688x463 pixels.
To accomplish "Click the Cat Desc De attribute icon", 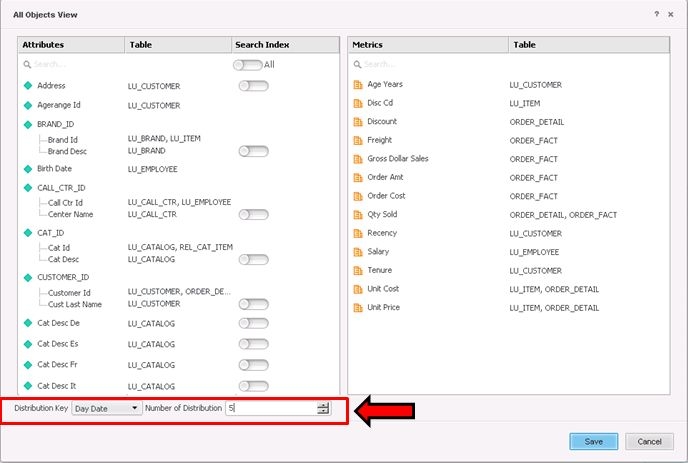I will 28,323.
